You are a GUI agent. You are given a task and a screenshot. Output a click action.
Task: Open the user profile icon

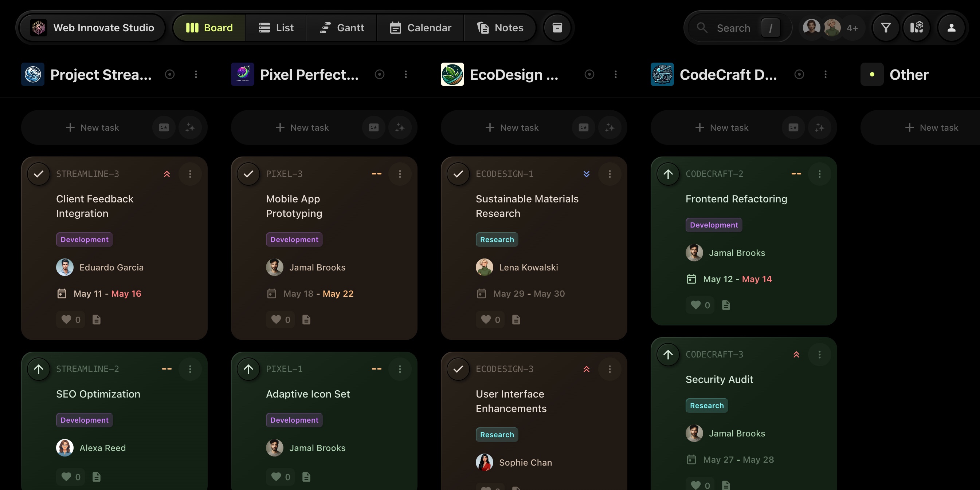951,28
